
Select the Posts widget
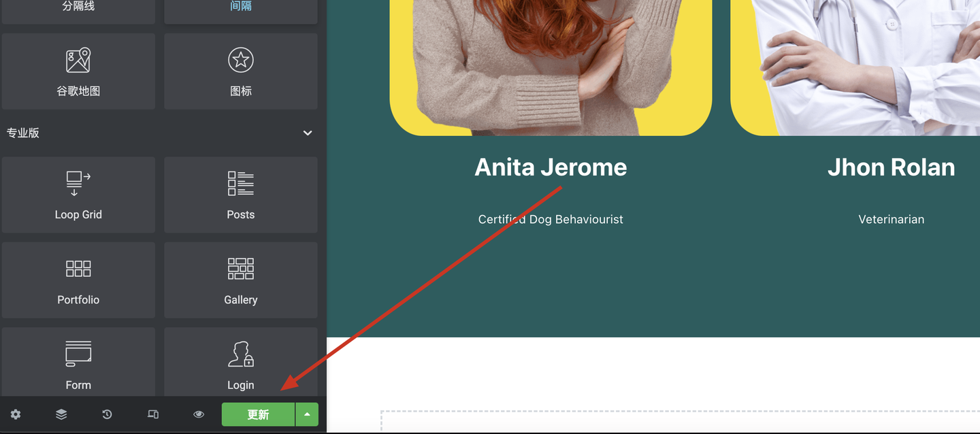[x=241, y=195]
